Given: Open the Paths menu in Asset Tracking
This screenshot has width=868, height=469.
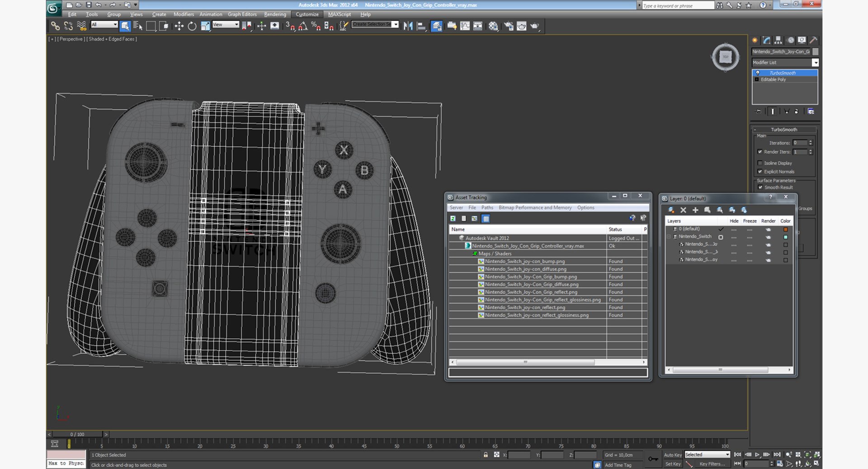Looking at the screenshot, I should 487,208.
